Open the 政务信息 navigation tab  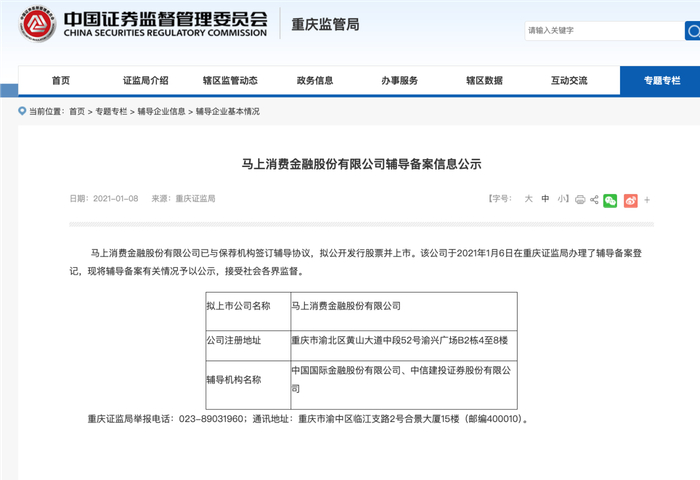[315, 80]
